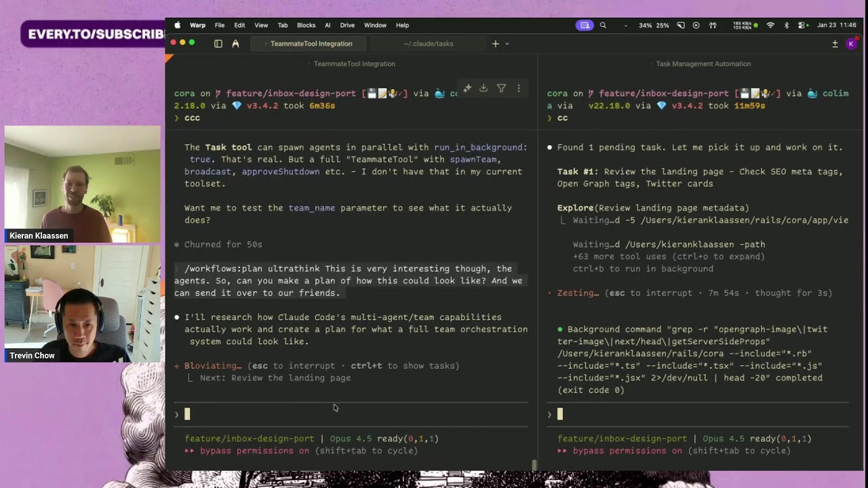Open the Edit menu
Image resolution: width=868 pixels, height=488 pixels.
(x=239, y=25)
